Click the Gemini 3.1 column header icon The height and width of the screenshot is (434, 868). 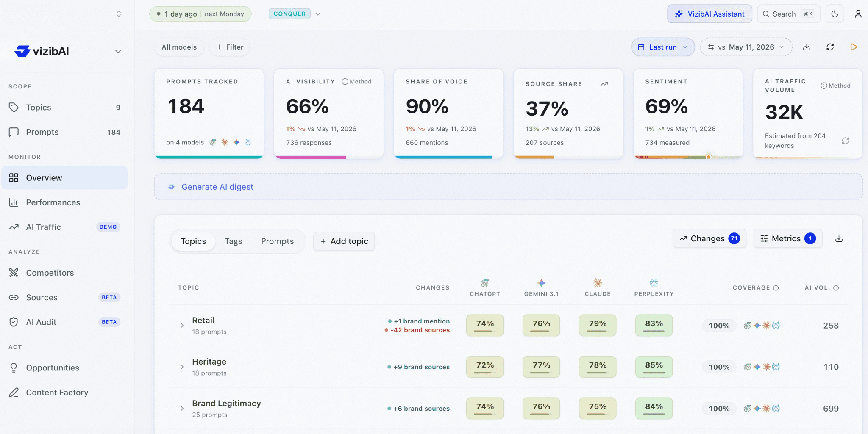(541, 283)
